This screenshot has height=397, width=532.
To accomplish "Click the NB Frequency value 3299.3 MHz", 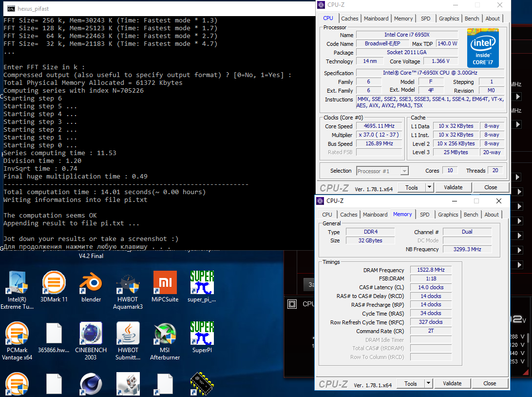I will pos(467,249).
